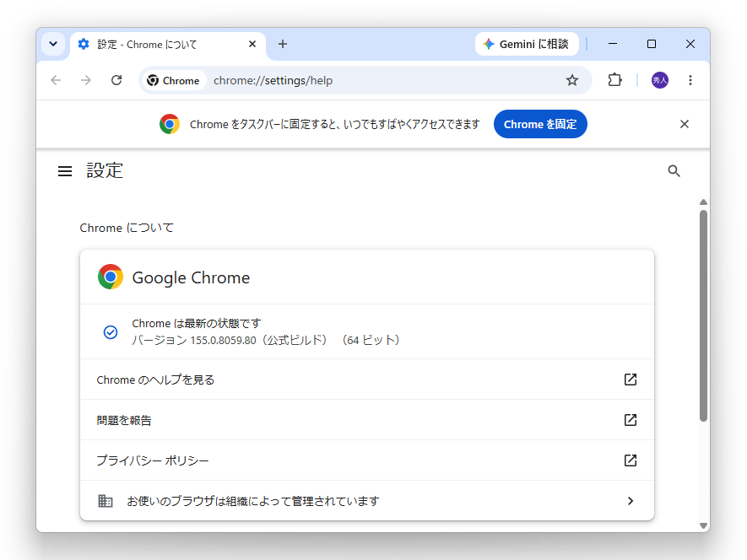Viewport: 747px width, 560px height.
Task: Click the Gemini に相談 button
Action: coord(527,44)
